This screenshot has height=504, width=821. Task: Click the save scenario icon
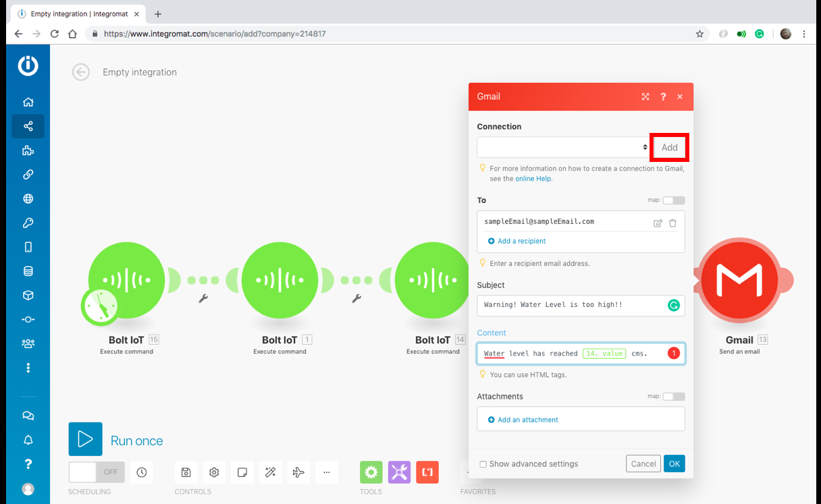click(186, 472)
